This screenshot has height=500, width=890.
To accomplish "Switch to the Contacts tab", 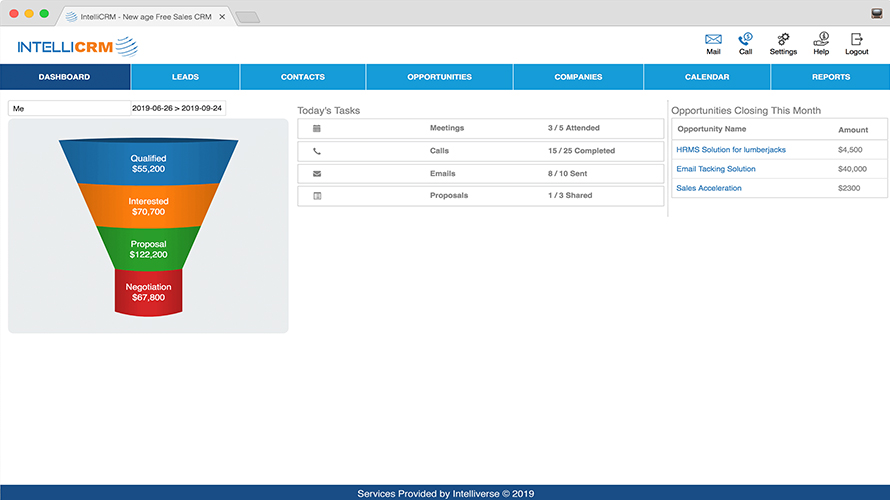I will 303,77.
